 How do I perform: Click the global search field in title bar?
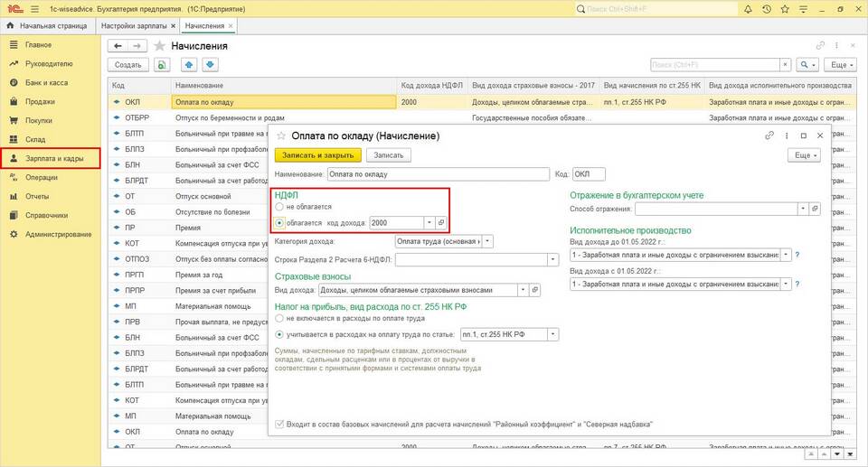click(656, 9)
